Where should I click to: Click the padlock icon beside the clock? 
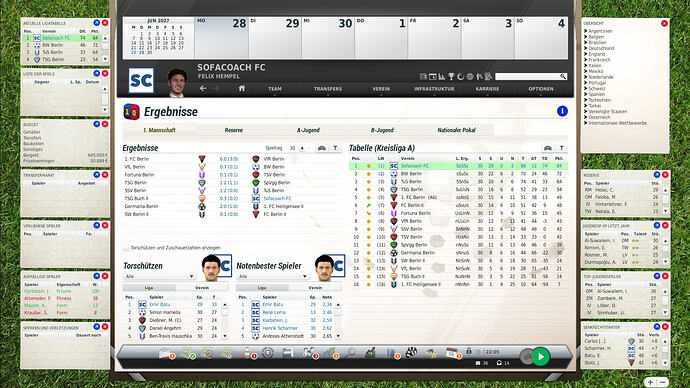tap(469, 351)
